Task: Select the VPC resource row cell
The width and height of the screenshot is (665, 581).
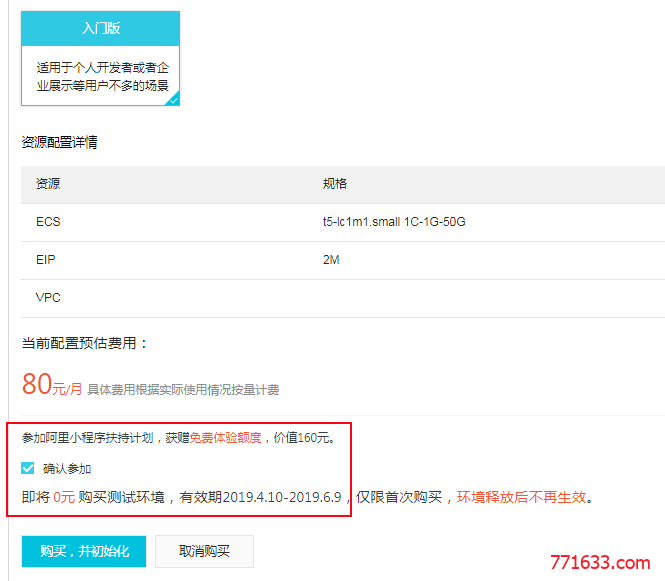Action: [48, 298]
